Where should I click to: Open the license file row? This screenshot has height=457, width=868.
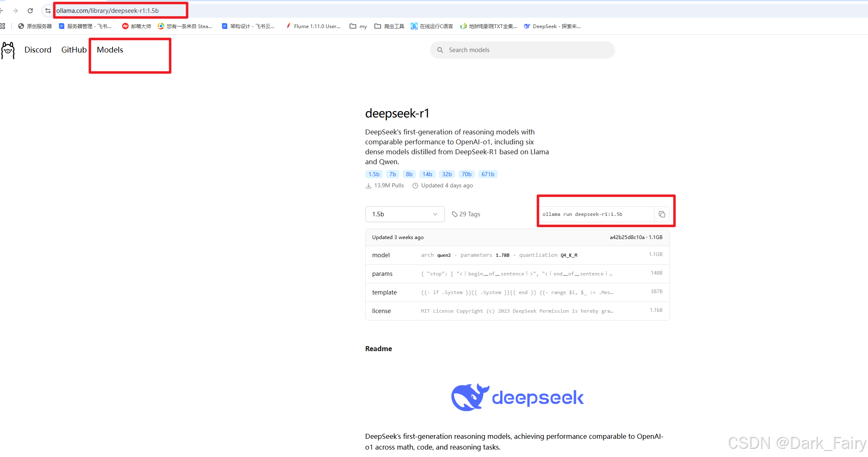[x=517, y=311]
